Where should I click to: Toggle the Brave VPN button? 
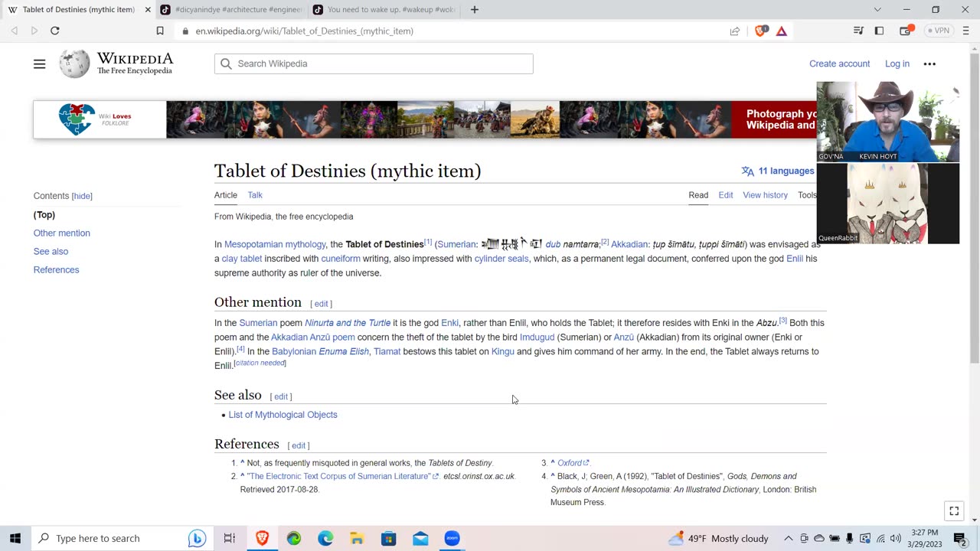[x=939, y=31]
